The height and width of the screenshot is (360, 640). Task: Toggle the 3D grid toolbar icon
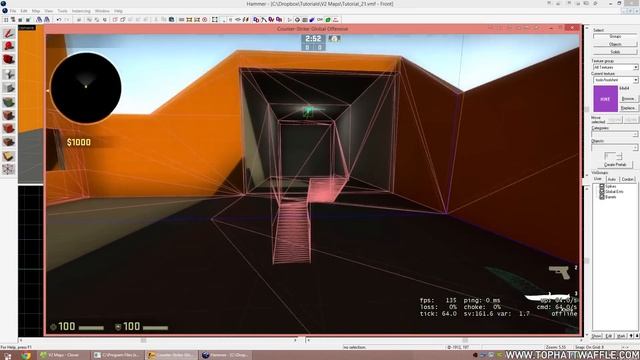point(13,20)
